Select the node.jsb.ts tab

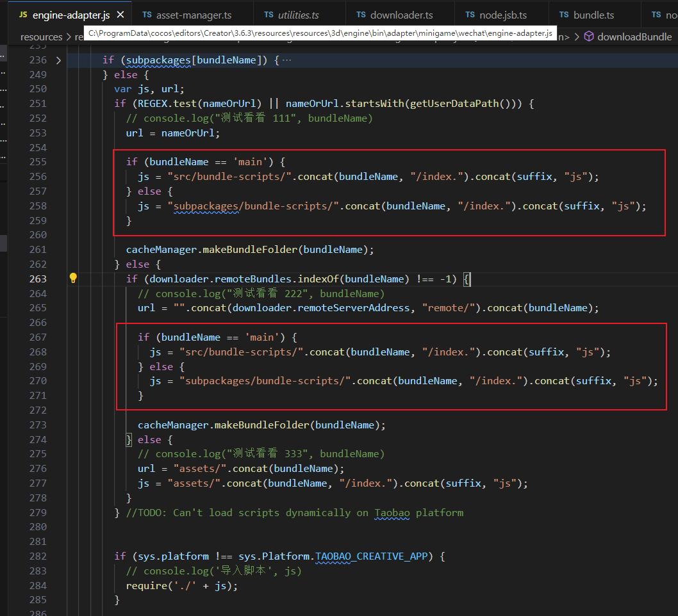coord(504,15)
